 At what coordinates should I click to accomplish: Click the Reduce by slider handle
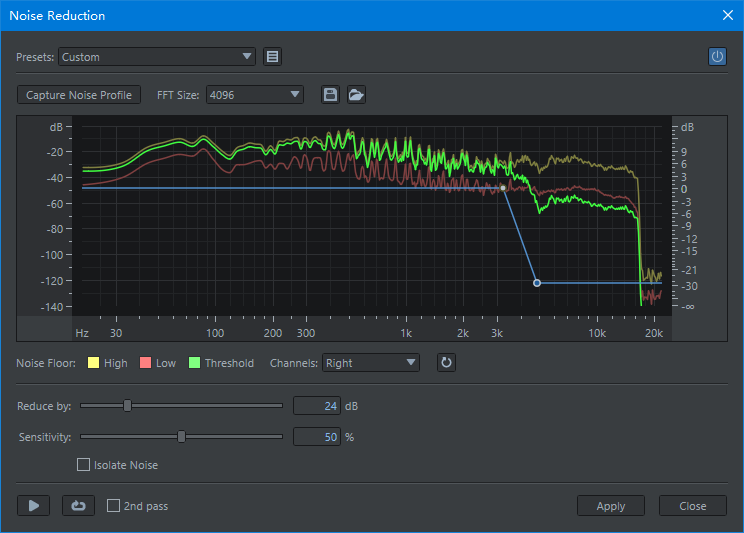[x=127, y=406]
